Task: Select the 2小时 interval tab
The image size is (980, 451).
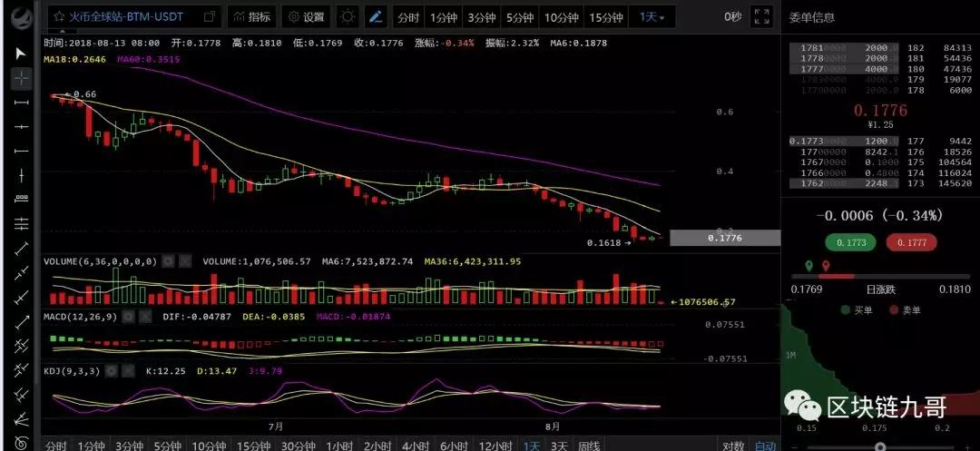Action: (x=378, y=444)
